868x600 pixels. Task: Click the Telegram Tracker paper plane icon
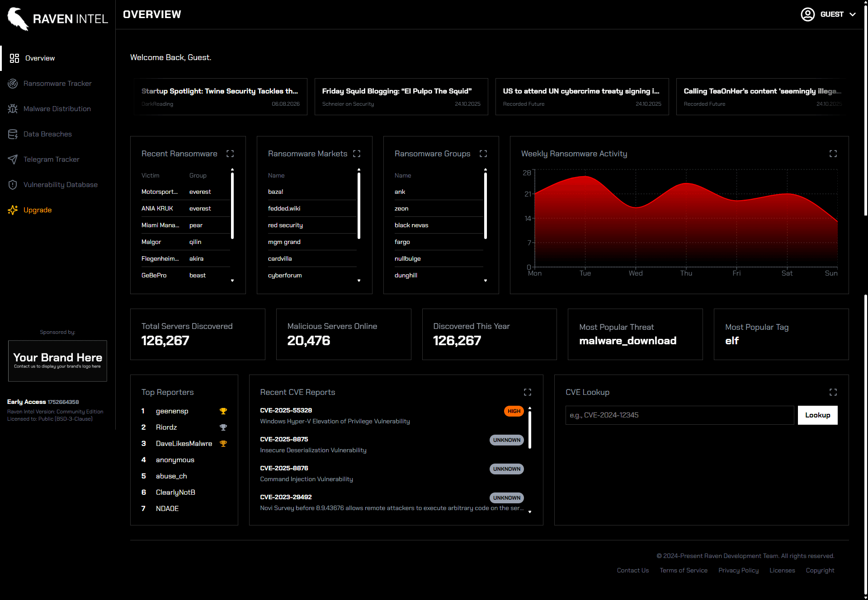coord(13,159)
